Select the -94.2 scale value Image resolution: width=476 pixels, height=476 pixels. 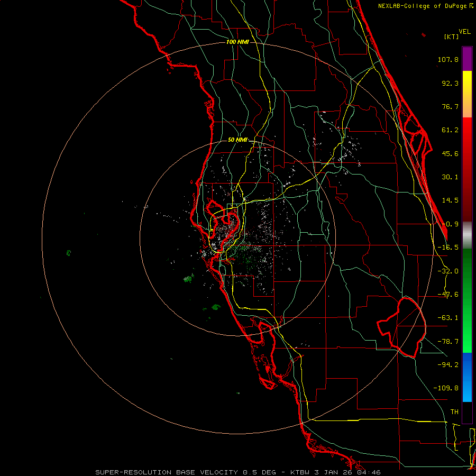pos(448,364)
